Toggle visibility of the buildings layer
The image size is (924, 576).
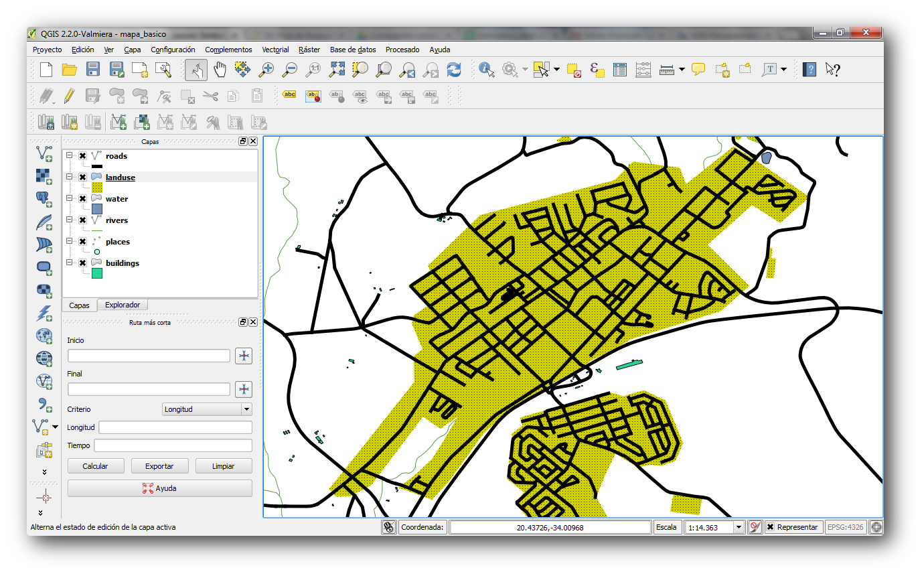click(x=82, y=263)
